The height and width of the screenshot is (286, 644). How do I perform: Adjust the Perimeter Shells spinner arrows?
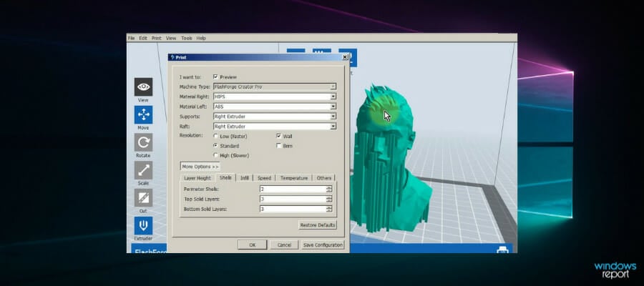(x=329, y=189)
